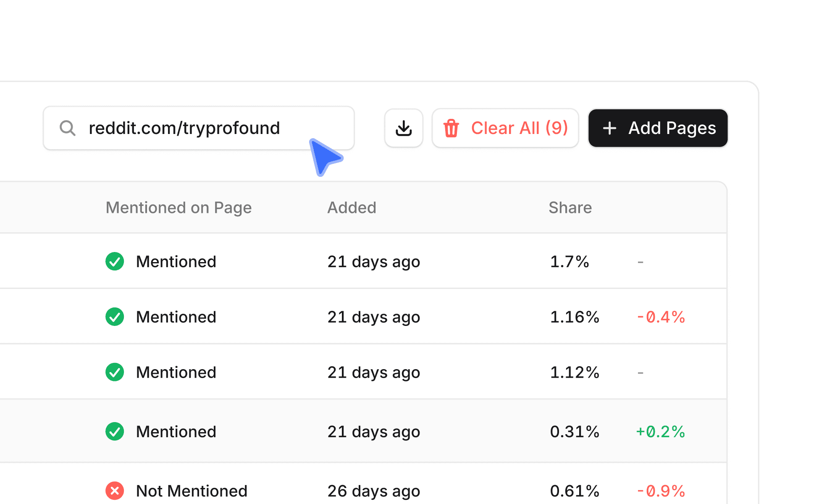Click the magnifying glass search icon
The image size is (840, 504).
68,128
